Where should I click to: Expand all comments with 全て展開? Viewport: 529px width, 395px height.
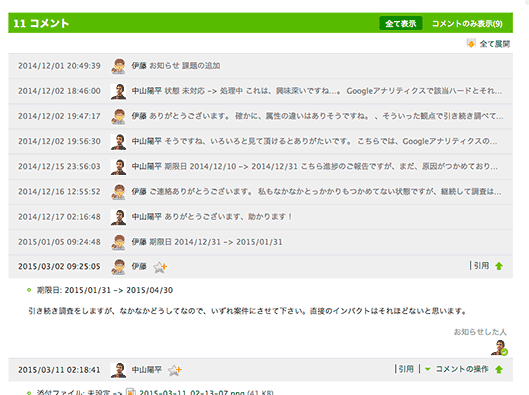click(x=495, y=44)
